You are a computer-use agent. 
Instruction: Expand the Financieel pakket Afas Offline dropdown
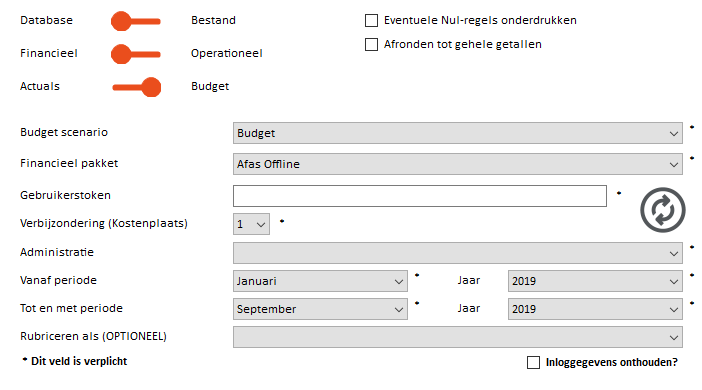pos(458,164)
